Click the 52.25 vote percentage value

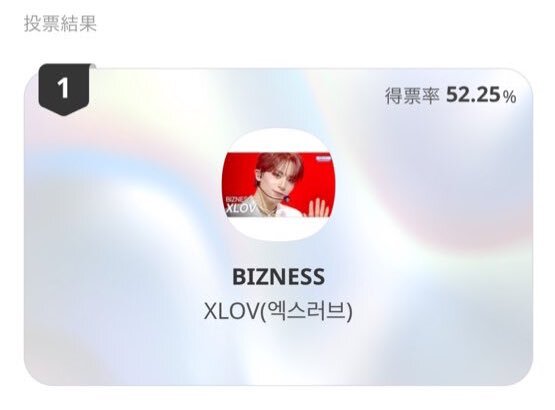473,95
